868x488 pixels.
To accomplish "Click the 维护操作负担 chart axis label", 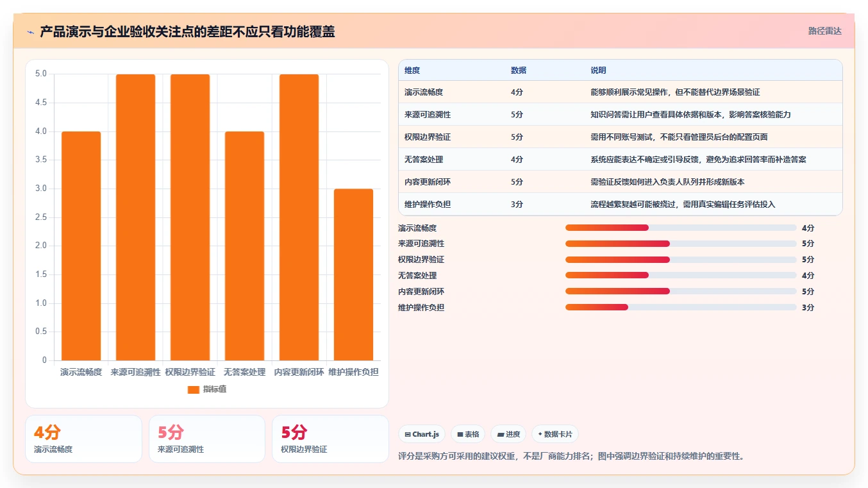I will (x=353, y=372).
